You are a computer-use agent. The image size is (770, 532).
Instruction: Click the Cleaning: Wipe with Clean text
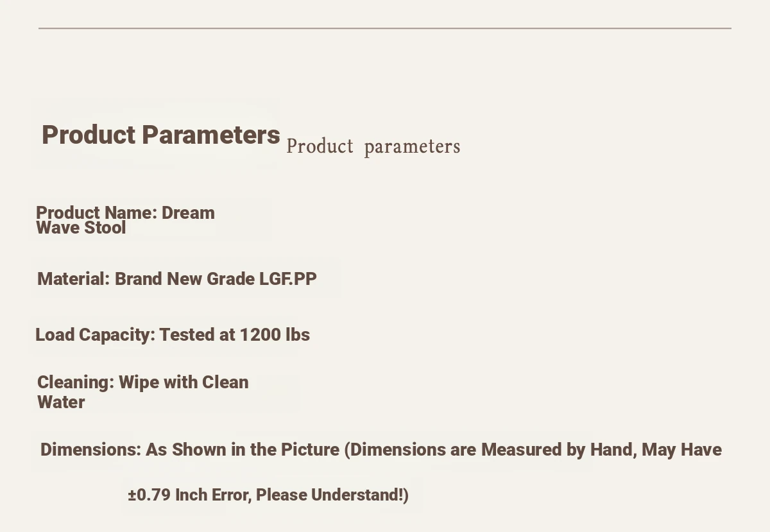coord(142,382)
